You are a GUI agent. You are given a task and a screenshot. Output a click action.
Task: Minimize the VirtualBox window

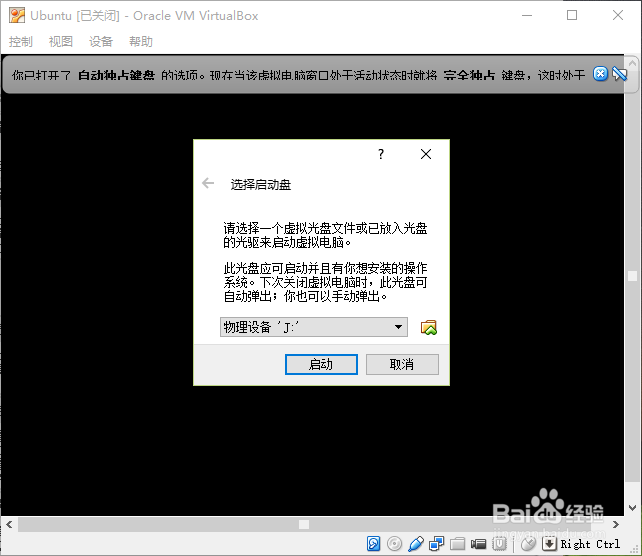pyautogui.click(x=527, y=16)
